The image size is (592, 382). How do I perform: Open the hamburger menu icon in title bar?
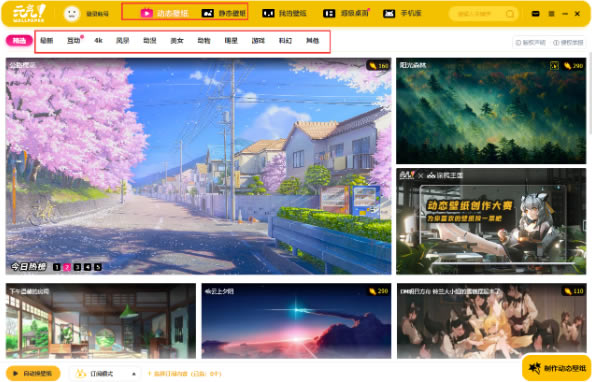coord(551,14)
